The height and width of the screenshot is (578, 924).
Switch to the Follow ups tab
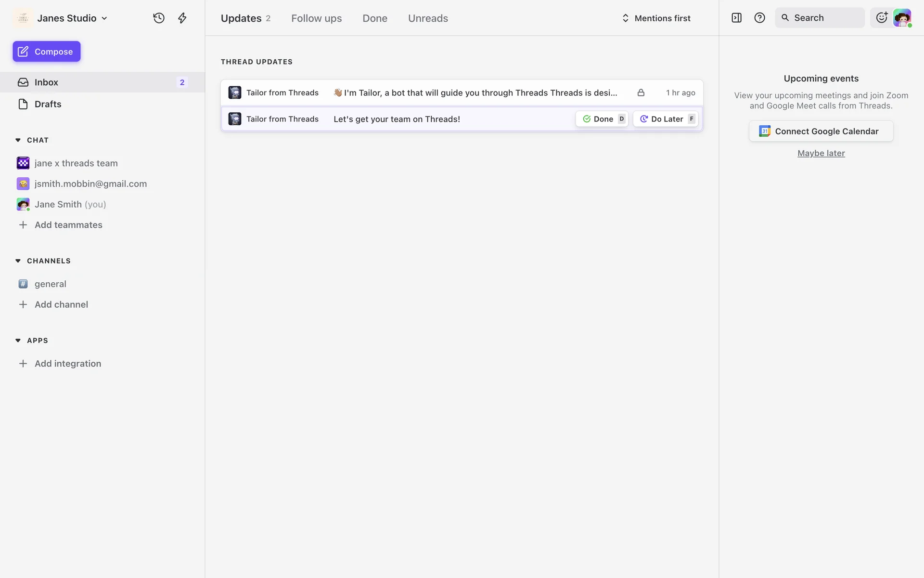coord(316,18)
